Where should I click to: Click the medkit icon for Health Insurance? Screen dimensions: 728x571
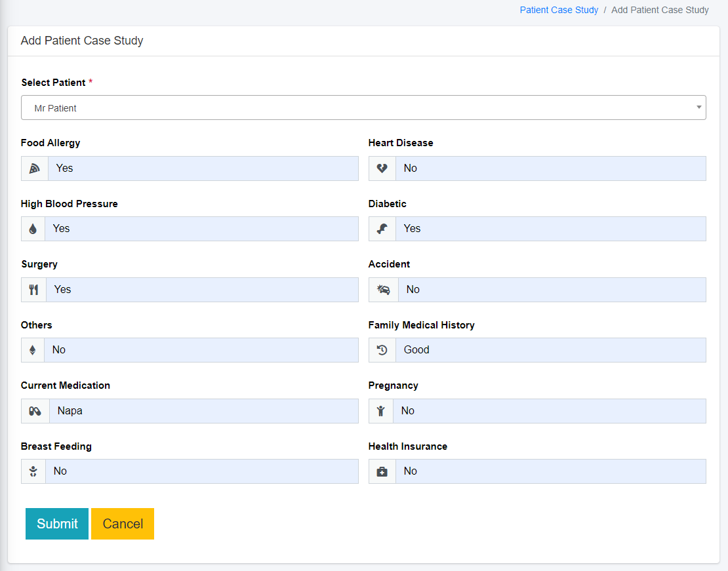tap(382, 471)
